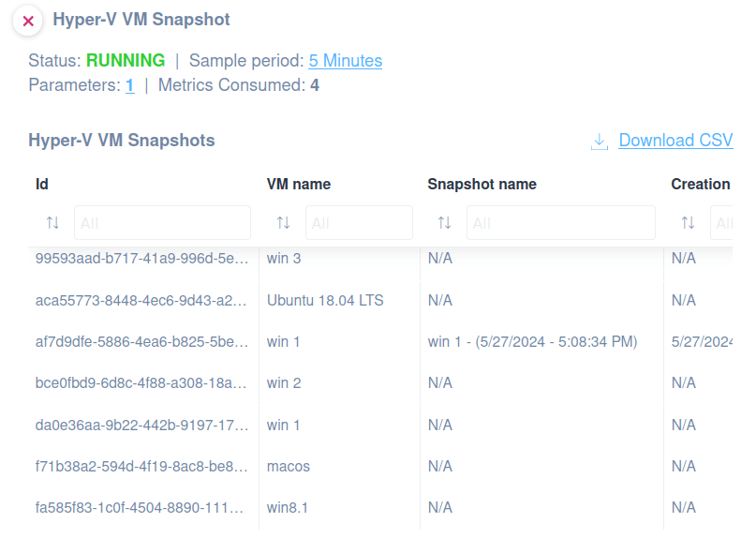Sort table by Snapshot name column

[x=445, y=223]
